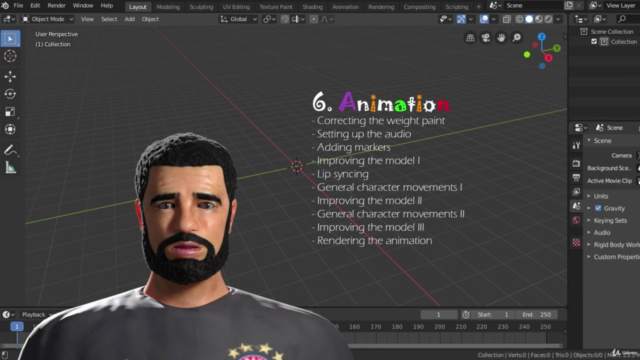Click the Start frame field

point(493,315)
